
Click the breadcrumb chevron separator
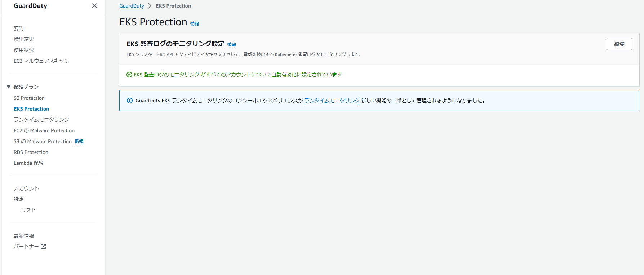[x=150, y=6]
